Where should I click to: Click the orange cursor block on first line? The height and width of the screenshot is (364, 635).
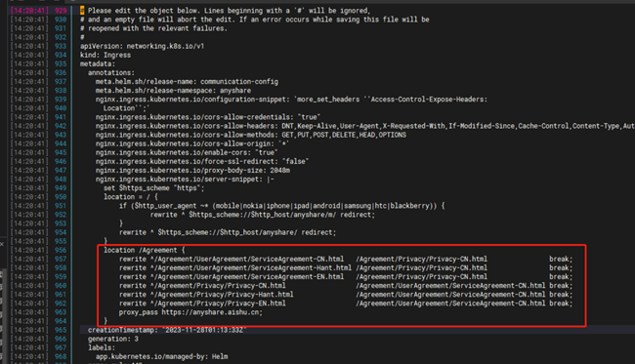coord(82,11)
